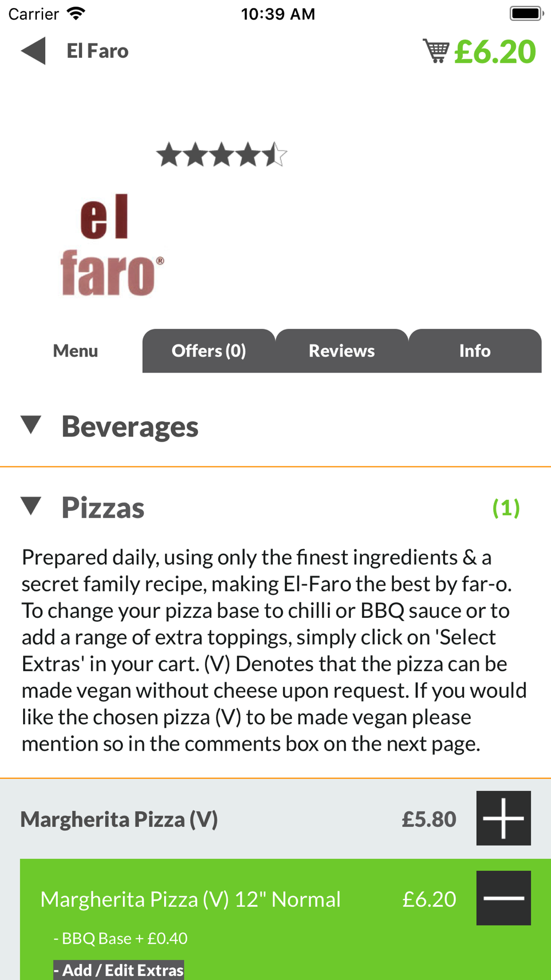Select the Menu tab
The width and height of the screenshot is (551, 980).
click(75, 351)
